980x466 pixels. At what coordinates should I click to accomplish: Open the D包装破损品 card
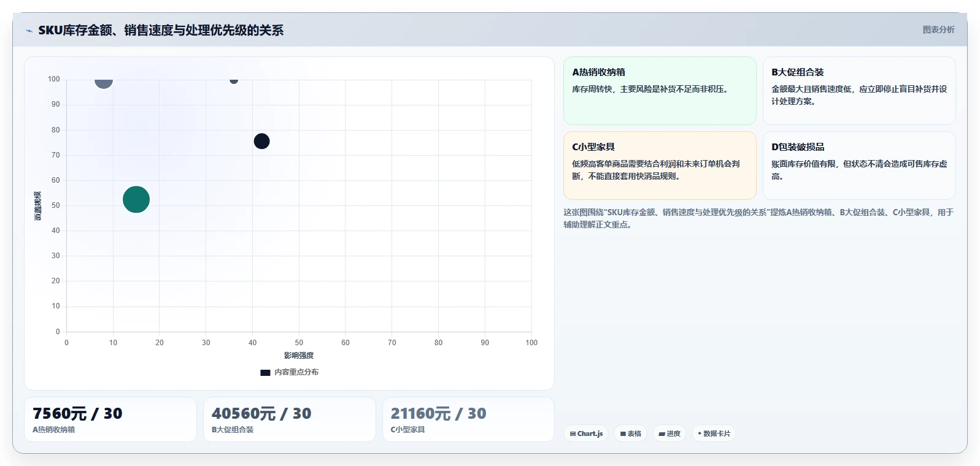click(x=859, y=166)
